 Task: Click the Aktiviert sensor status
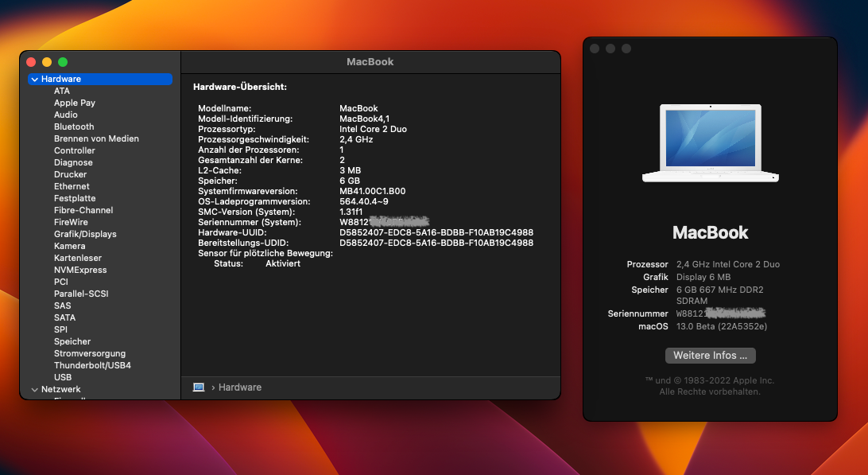click(x=283, y=264)
